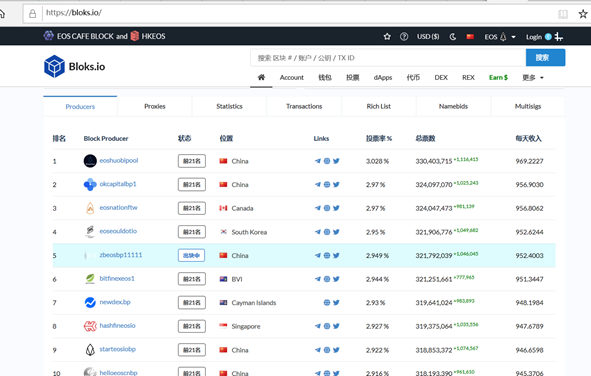Click the Chinese flag language selector
The width and height of the screenshot is (591, 376).
coord(470,37)
